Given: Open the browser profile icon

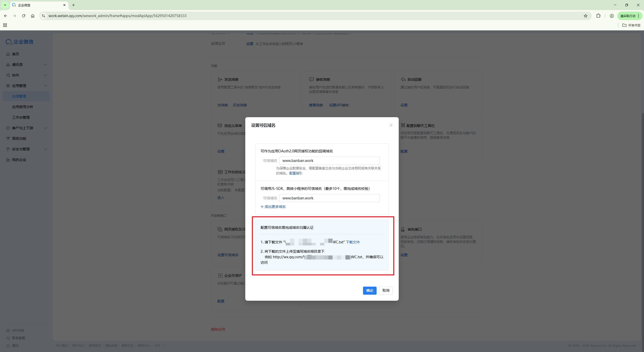Looking at the screenshot, I should click(x=612, y=16).
